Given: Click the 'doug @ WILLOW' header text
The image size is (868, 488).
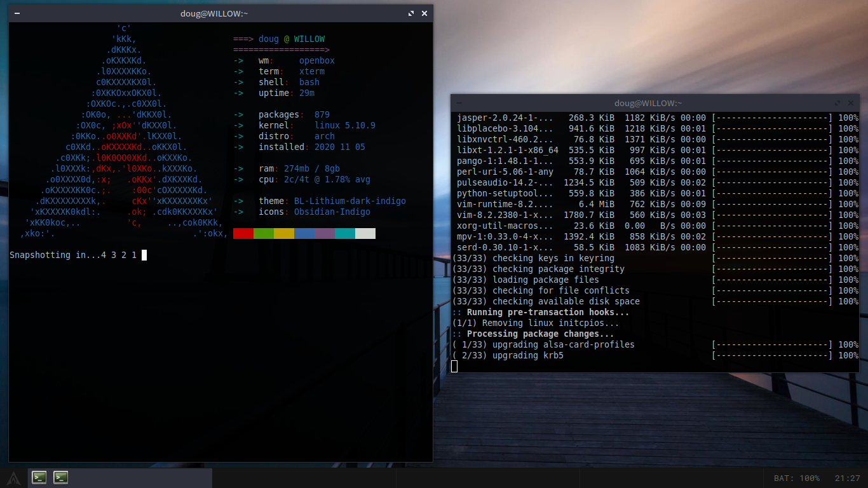Looking at the screenshot, I should coord(292,39).
